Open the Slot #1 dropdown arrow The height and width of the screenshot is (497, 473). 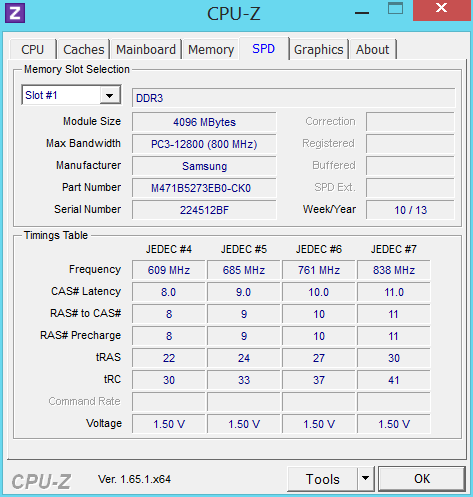[x=110, y=96]
